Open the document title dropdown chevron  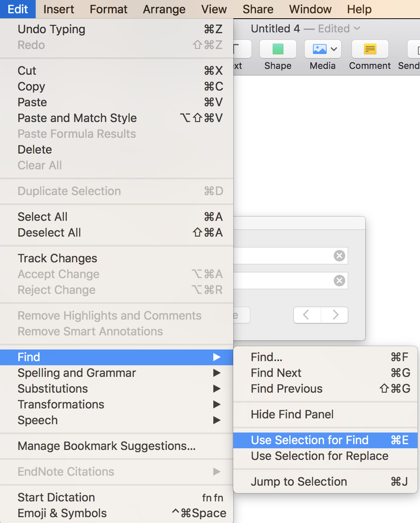(x=357, y=29)
